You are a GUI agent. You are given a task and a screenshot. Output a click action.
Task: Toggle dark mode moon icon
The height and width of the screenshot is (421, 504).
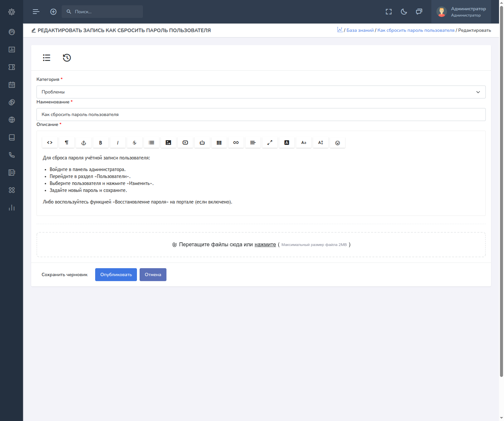pos(404,12)
